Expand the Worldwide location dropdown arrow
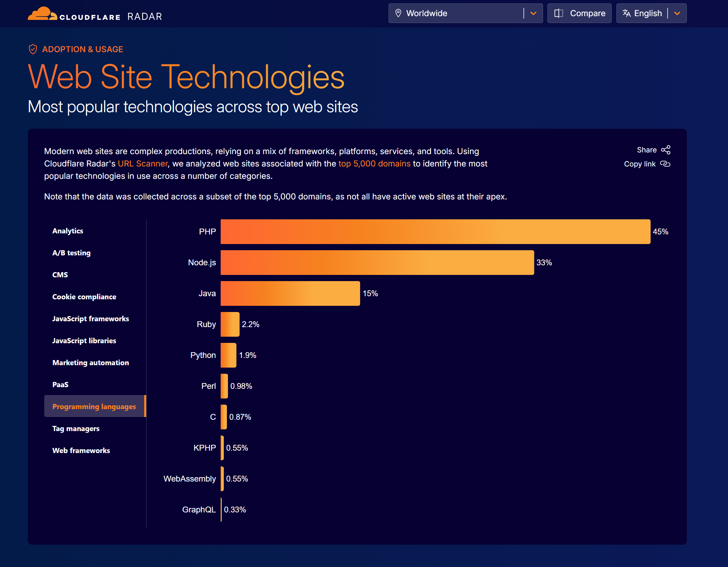728x567 pixels. [x=533, y=13]
